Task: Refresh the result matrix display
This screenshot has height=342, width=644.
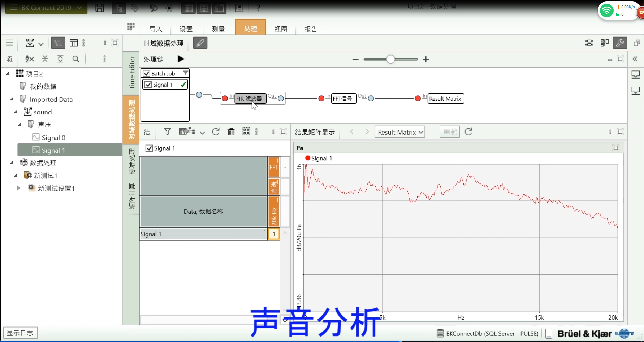Action: point(468,132)
